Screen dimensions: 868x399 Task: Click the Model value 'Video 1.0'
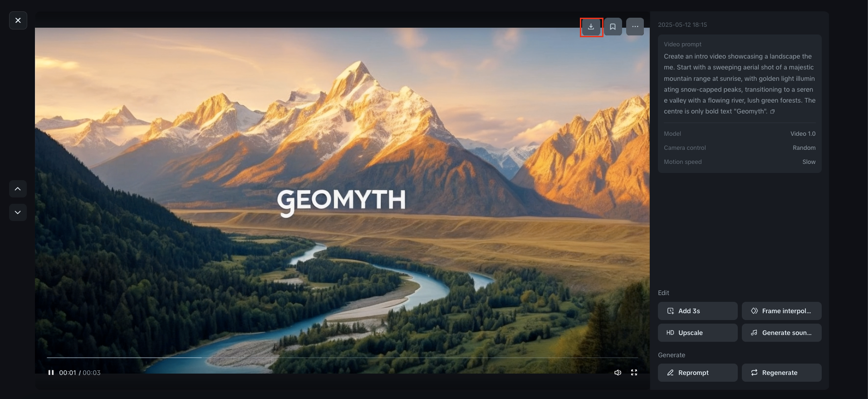803,134
